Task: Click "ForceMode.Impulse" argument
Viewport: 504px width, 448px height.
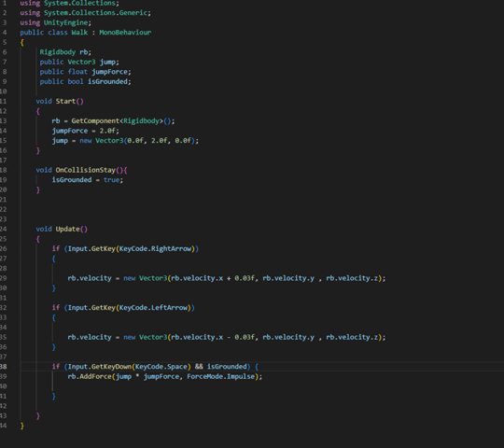Action: coord(221,377)
